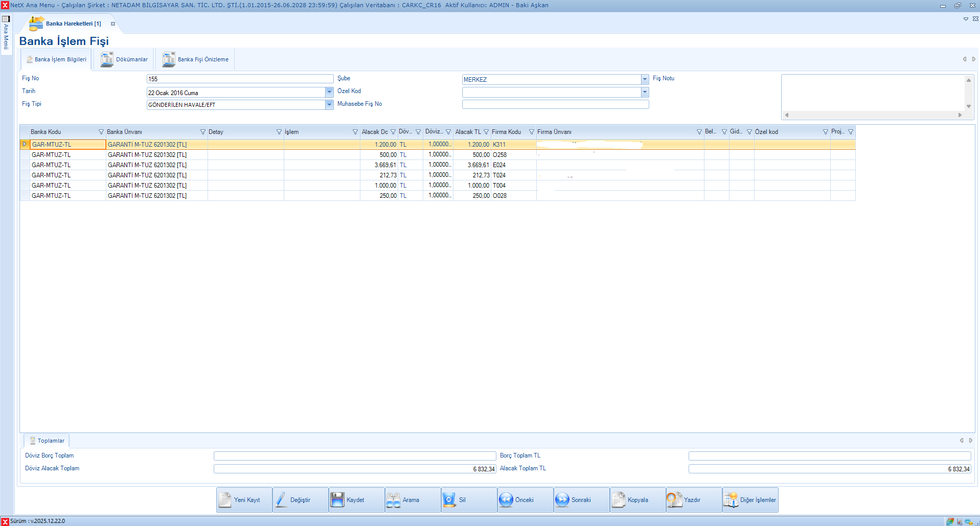980x526 pixels.
Task: Click the Yeni Kayıt new record icon
Action: [x=225, y=500]
